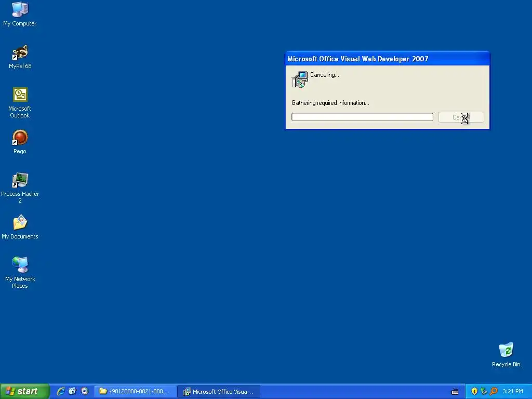Click the Safely Remove Hardware tray icon
This screenshot has width=532, height=399.
coord(484,391)
